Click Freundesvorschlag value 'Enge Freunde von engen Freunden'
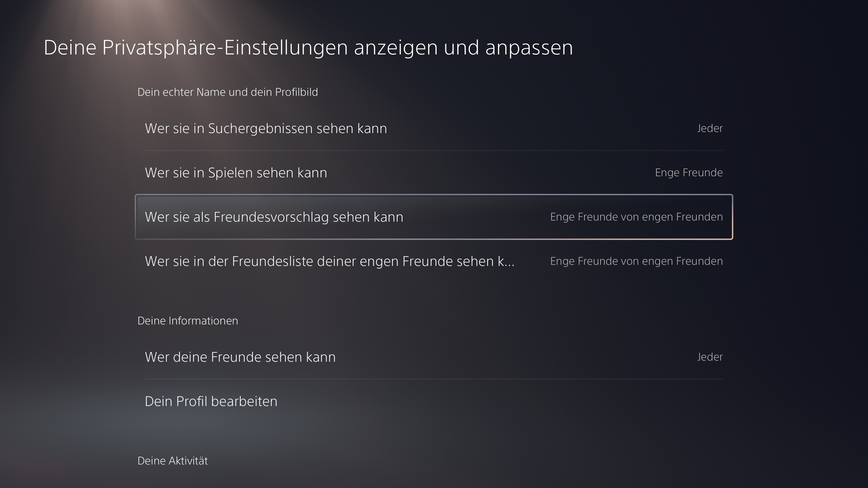868x488 pixels. coord(637,217)
